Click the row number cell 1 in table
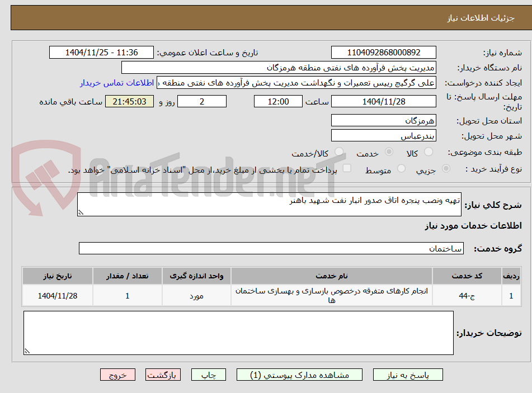Image resolution: width=532 pixels, height=393 pixels. coord(511,296)
